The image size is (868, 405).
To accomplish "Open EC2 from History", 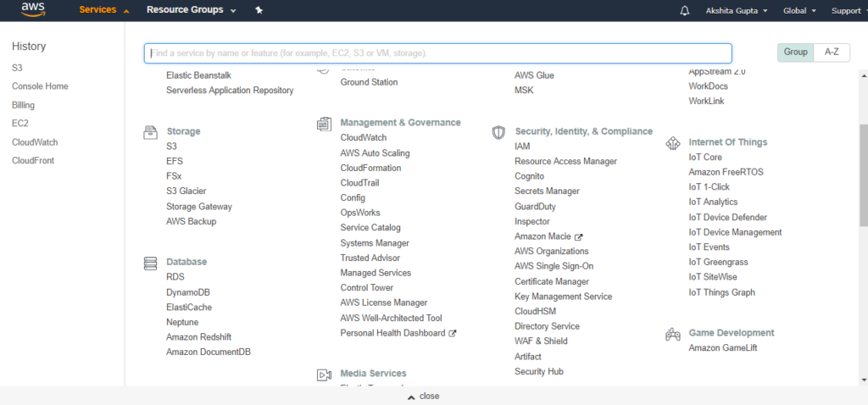I will [20, 124].
